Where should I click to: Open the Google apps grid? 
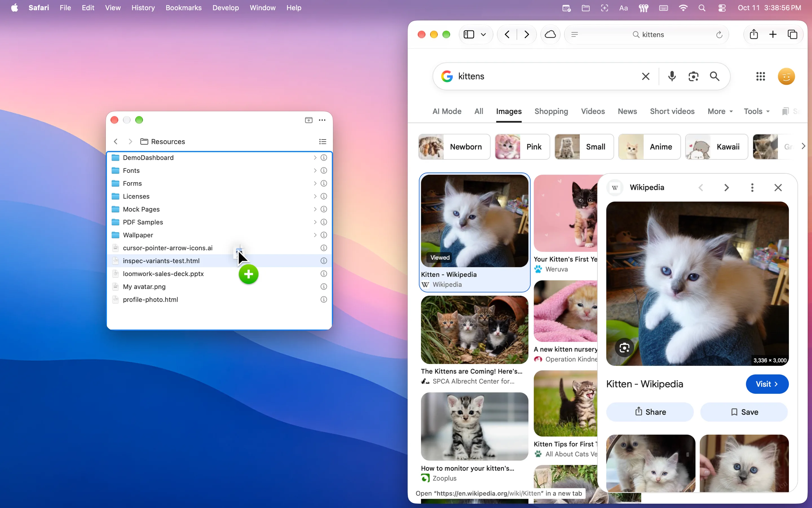[761, 76]
